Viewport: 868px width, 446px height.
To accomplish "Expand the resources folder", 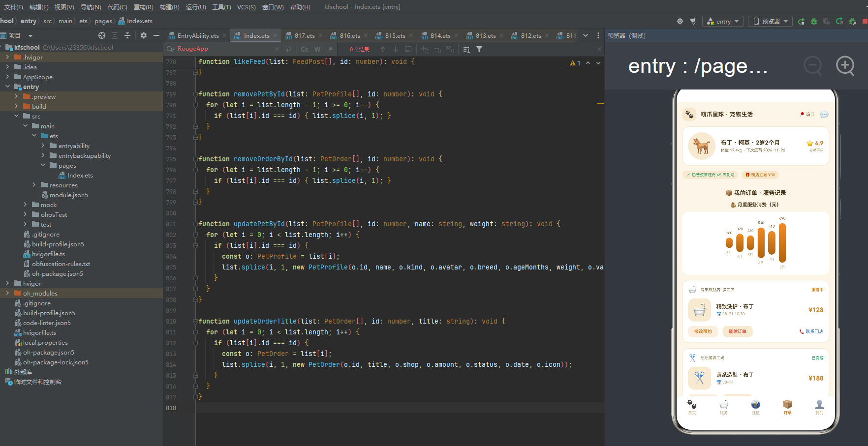I will click(x=34, y=185).
